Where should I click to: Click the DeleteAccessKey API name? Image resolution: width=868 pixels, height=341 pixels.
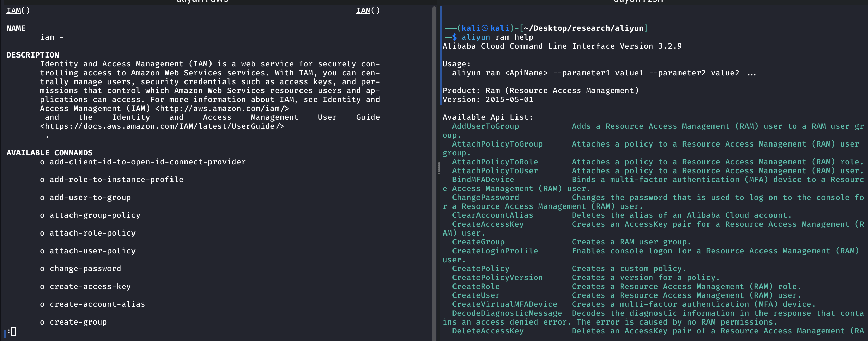click(487, 331)
